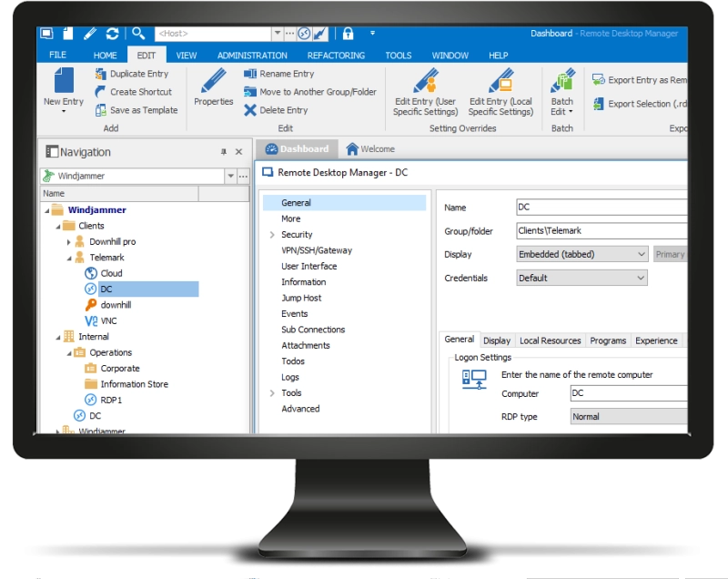Click the refresh icon in the quick access toolbar
Screen dimensions: 728x579
coord(112,34)
